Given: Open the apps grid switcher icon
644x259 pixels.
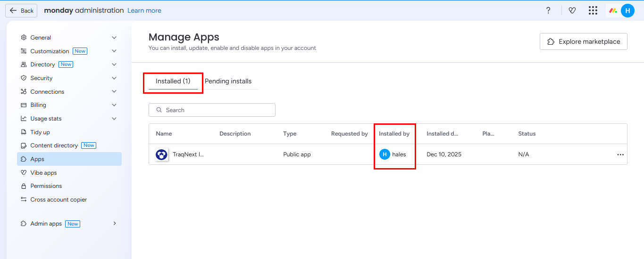Looking at the screenshot, I should [x=593, y=10].
